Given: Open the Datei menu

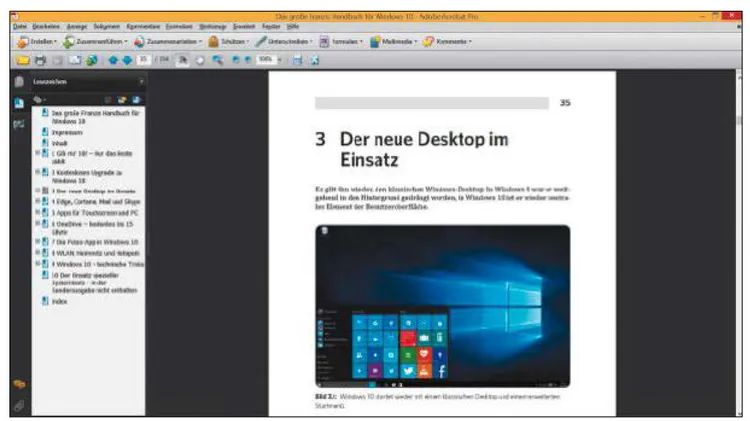Looking at the screenshot, I should (x=20, y=27).
